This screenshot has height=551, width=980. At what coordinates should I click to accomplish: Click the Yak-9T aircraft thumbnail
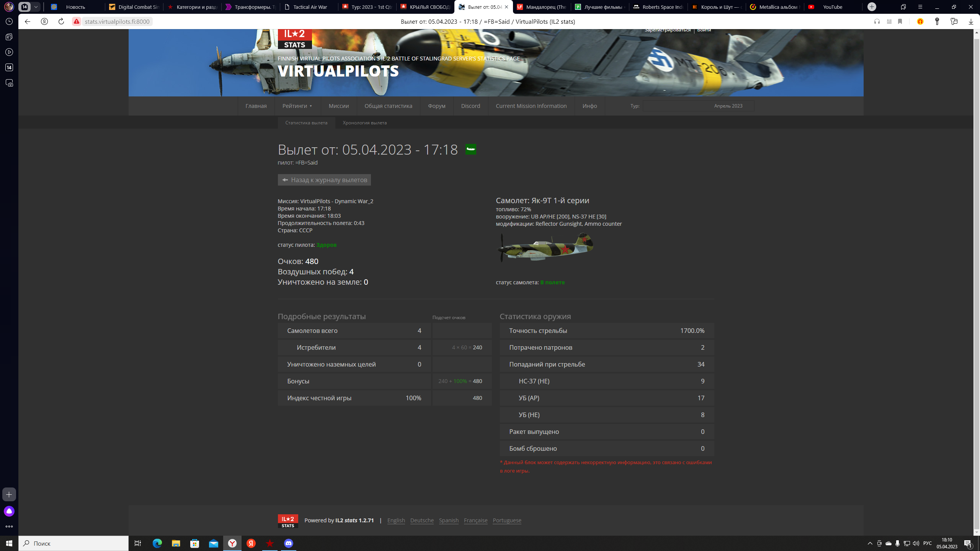tap(545, 247)
